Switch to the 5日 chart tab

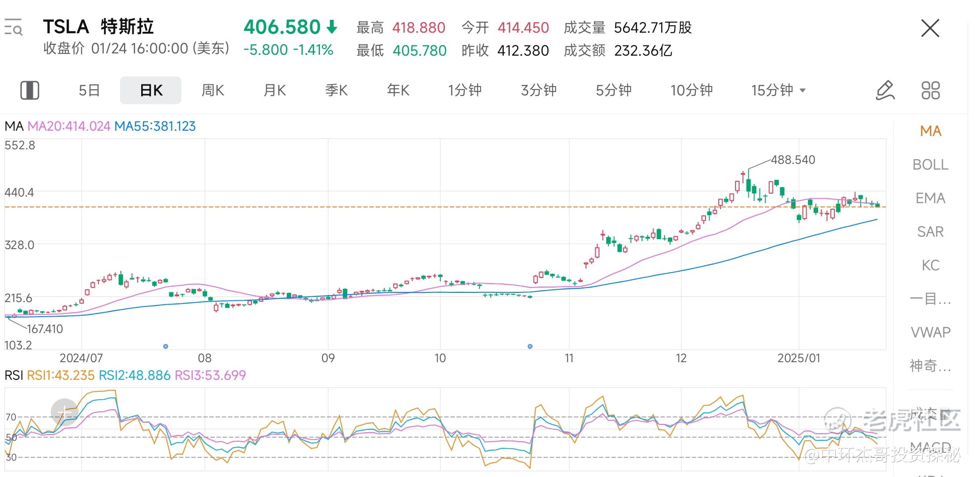pyautogui.click(x=89, y=90)
